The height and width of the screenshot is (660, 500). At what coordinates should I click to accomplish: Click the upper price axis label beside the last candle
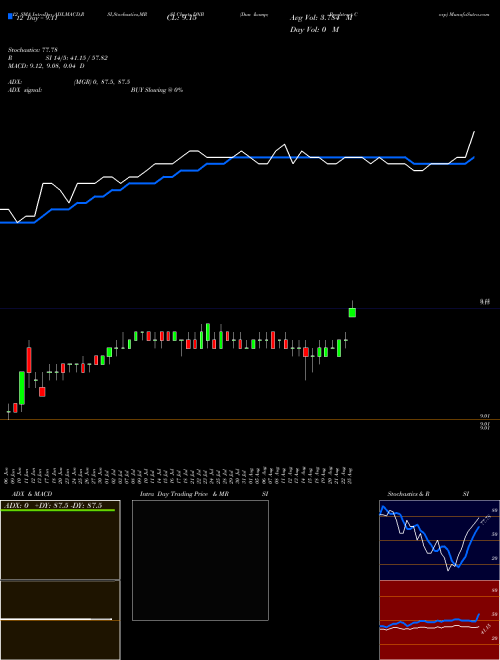(485, 302)
